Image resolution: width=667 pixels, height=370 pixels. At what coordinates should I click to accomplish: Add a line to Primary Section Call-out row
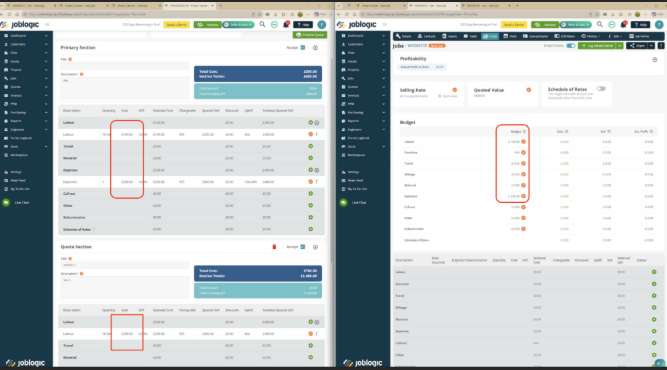point(311,194)
